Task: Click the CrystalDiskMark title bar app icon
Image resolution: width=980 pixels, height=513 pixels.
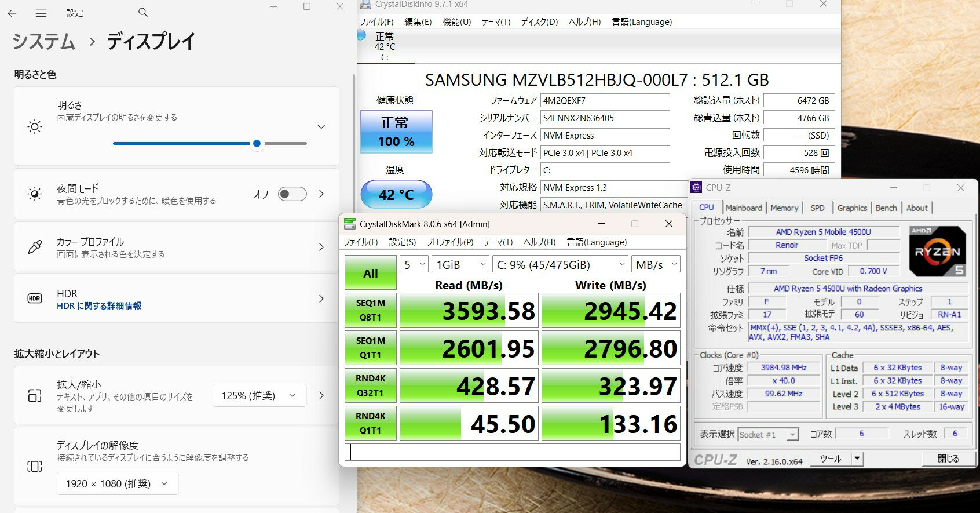Action: coord(349,224)
